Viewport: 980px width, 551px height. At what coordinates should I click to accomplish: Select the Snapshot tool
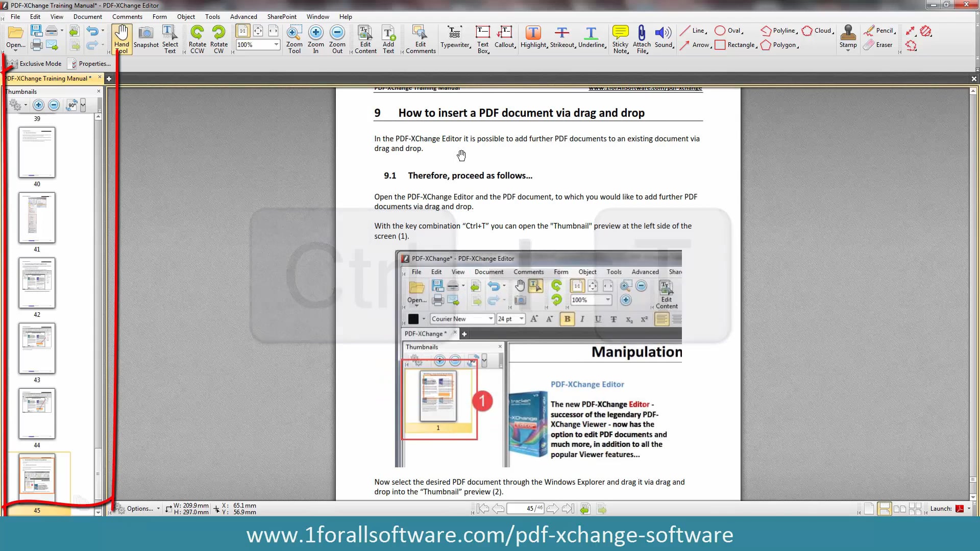tap(145, 37)
